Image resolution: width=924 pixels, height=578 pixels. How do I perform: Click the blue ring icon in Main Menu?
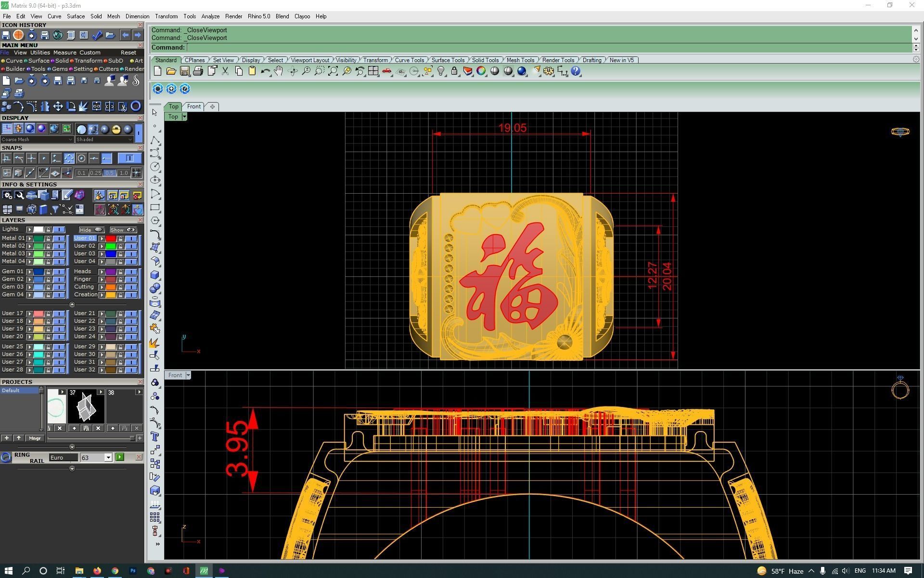tap(136, 106)
